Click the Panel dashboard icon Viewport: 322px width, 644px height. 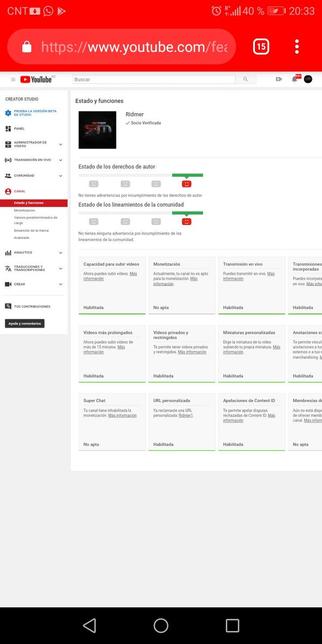click(8, 129)
